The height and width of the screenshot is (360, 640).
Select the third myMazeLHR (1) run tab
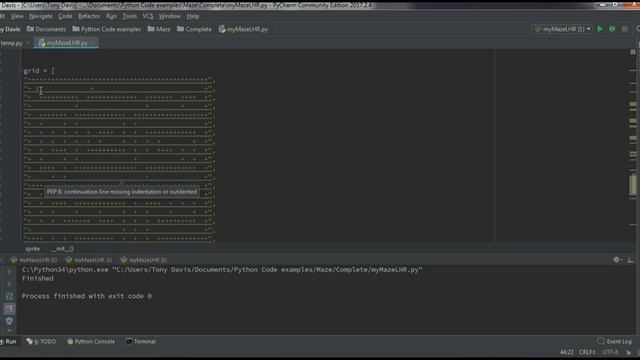pos(144,260)
